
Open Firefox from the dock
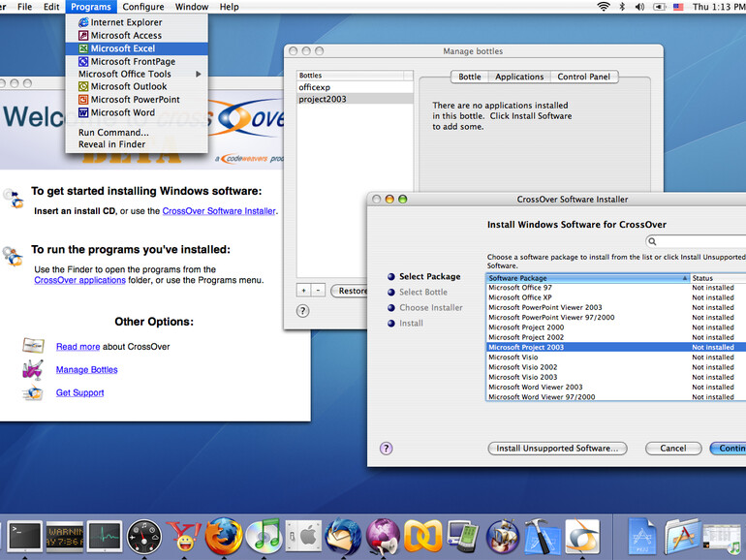tap(223, 536)
